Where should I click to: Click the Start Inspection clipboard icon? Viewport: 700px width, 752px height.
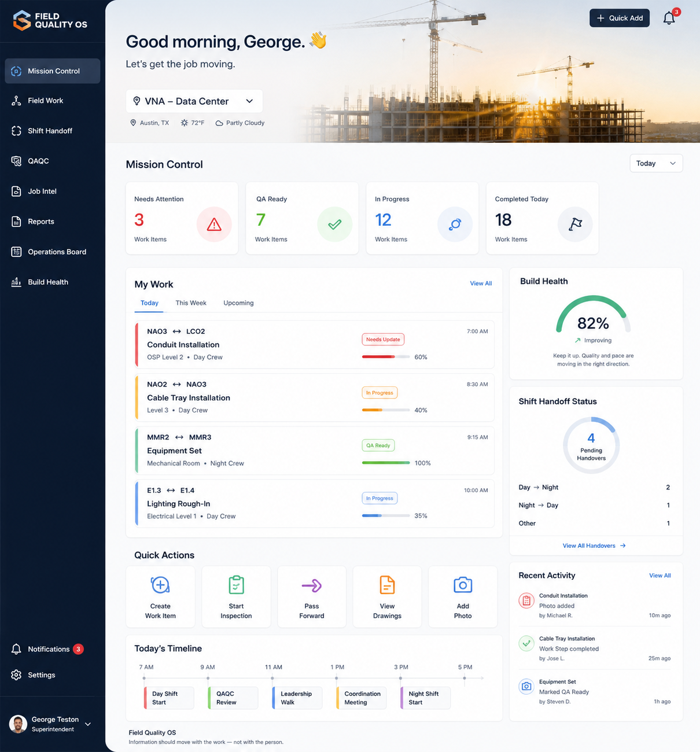[x=236, y=585]
